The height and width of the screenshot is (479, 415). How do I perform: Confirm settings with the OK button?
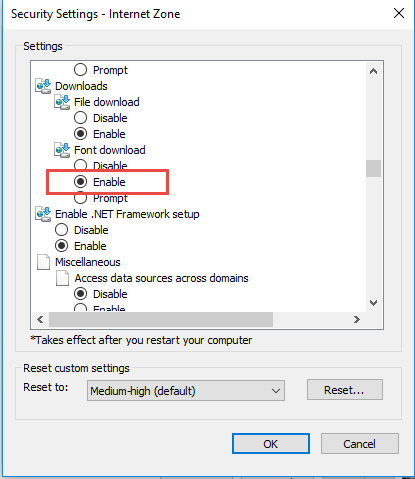click(x=271, y=444)
